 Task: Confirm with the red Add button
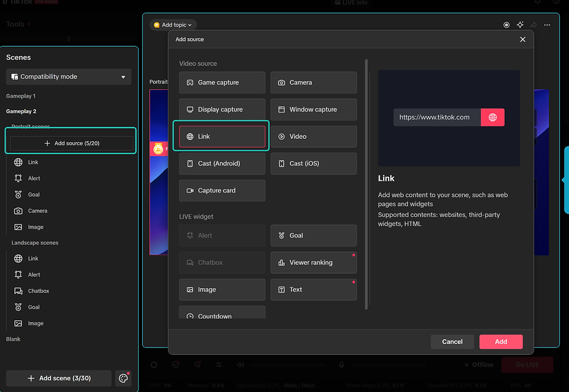[x=500, y=342]
